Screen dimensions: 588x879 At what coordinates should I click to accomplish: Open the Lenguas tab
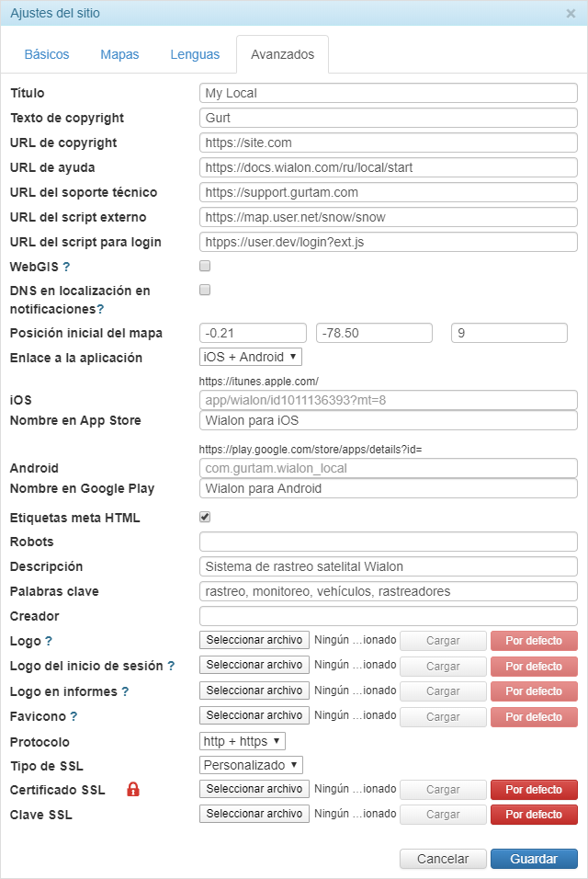click(x=195, y=54)
